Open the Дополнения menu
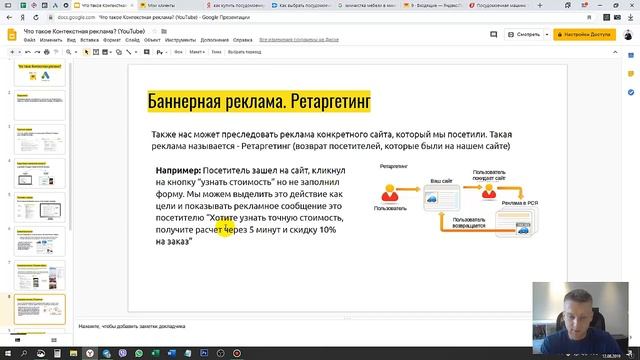640x360 pixels. click(x=215, y=40)
